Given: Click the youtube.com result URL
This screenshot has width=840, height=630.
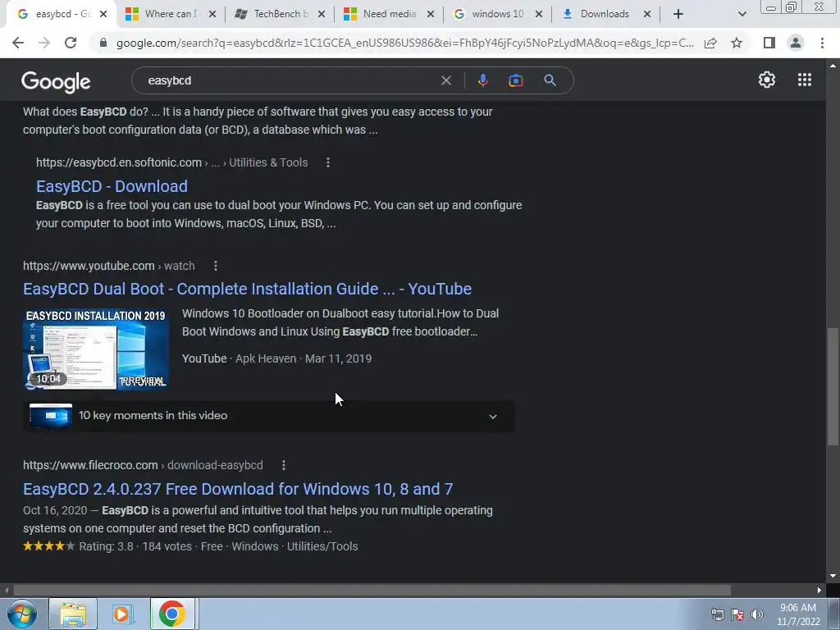Looking at the screenshot, I should pyautogui.click(x=89, y=266).
